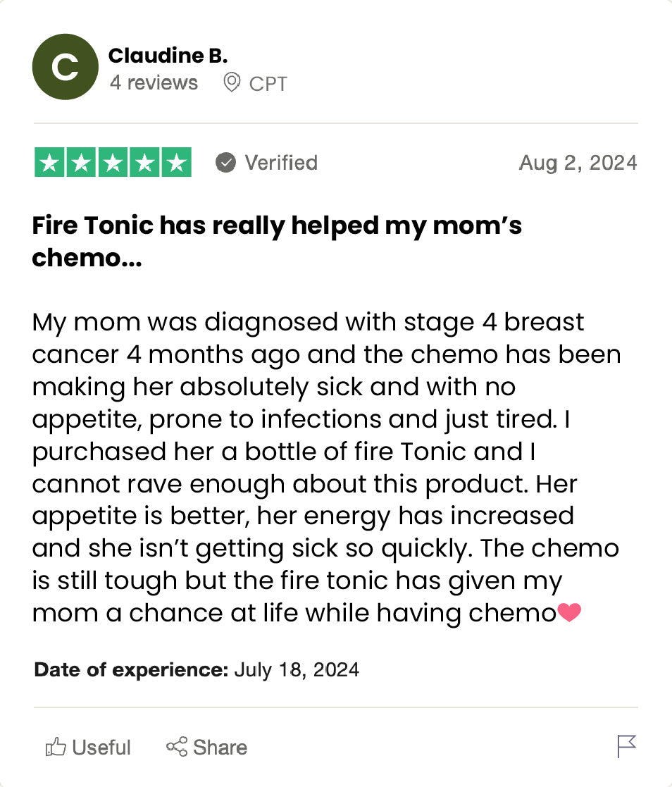Select the CPT location label
Image resolution: width=672 pixels, height=787 pixels.
pos(268,84)
